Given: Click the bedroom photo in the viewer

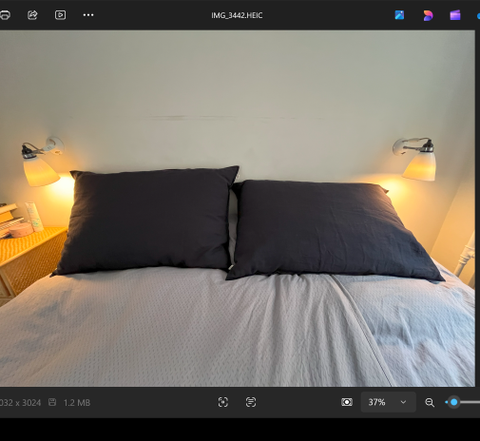Looking at the screenshot, I should tap(237, 209).
